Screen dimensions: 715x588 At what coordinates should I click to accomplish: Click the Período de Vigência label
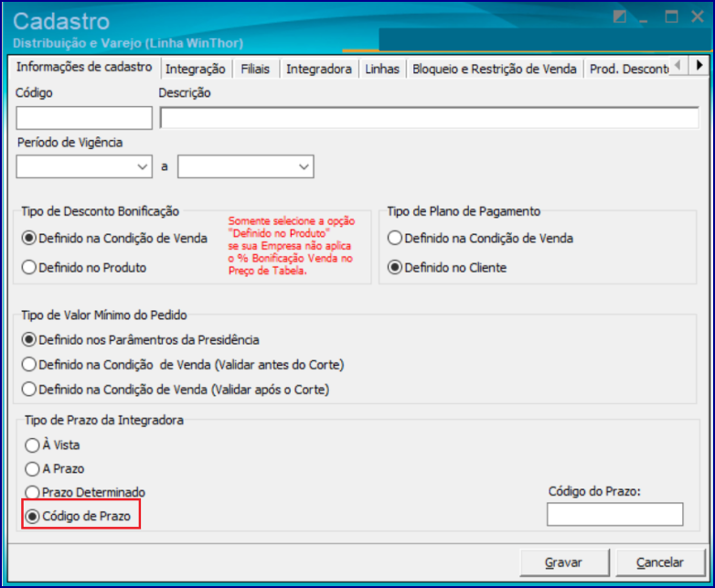[x=69, y=143]
